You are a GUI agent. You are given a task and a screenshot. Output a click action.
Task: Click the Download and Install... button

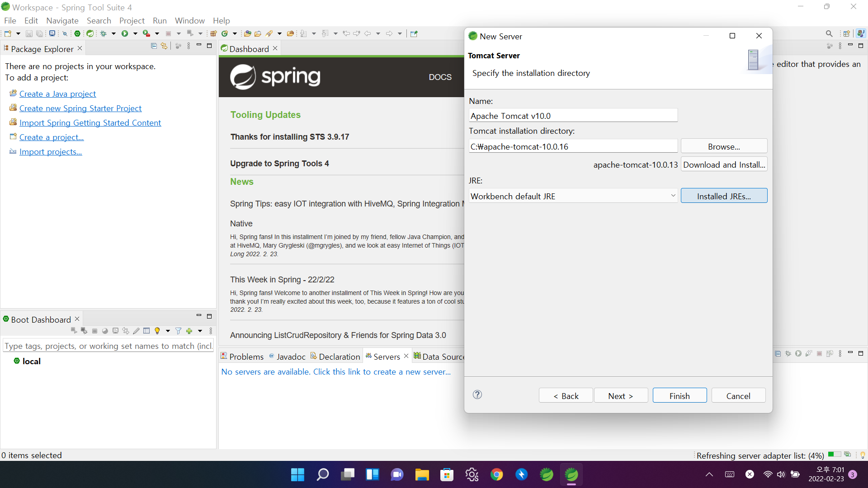coord(723,165)
